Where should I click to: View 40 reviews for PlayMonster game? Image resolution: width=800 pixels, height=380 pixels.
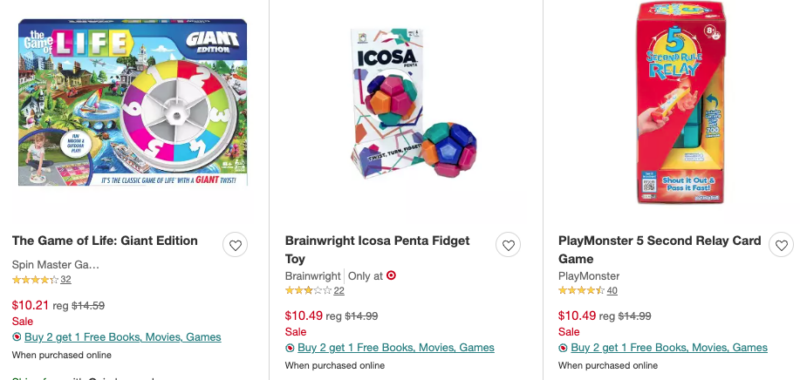point(612,291)
